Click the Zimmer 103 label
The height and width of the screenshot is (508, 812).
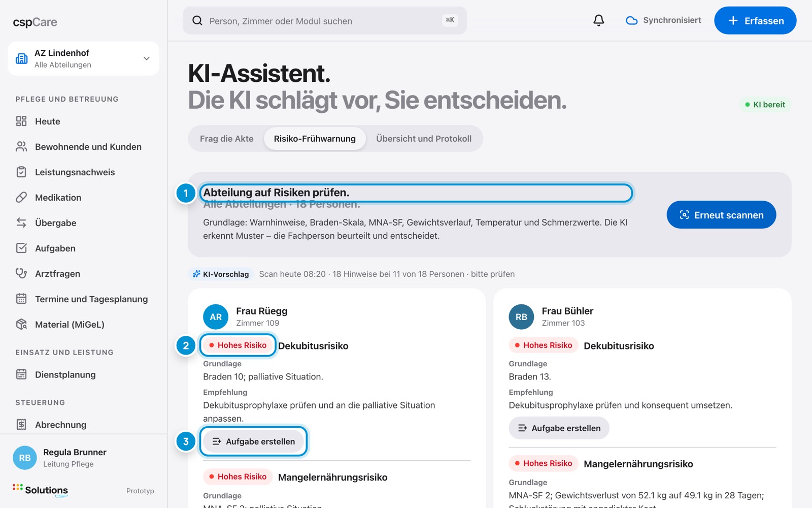(563, 323)
